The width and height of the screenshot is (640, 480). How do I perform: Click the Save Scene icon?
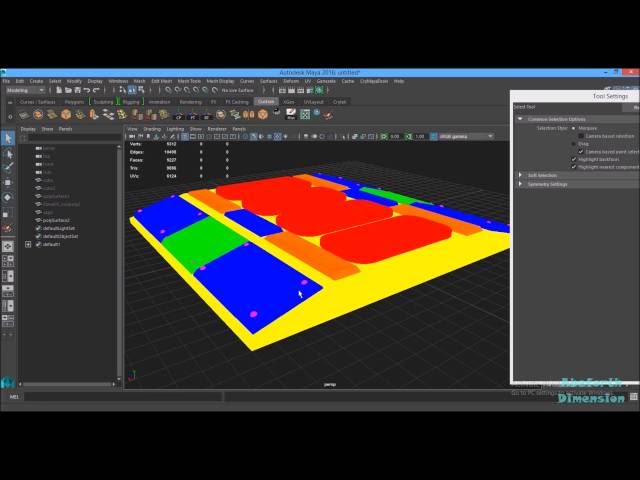pos(77,90)
